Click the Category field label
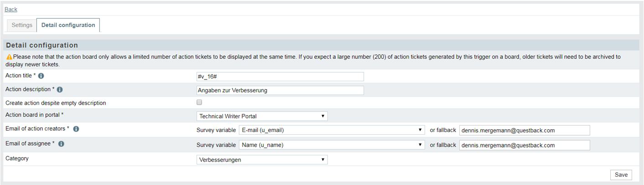The image size is (644, 185). [x=17, y=159]
